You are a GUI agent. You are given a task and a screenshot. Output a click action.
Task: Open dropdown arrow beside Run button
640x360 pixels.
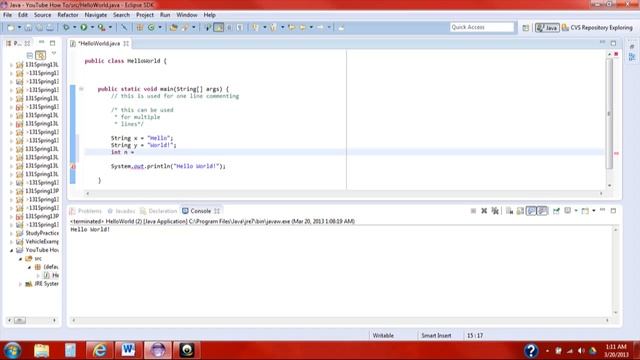[92, 27]
